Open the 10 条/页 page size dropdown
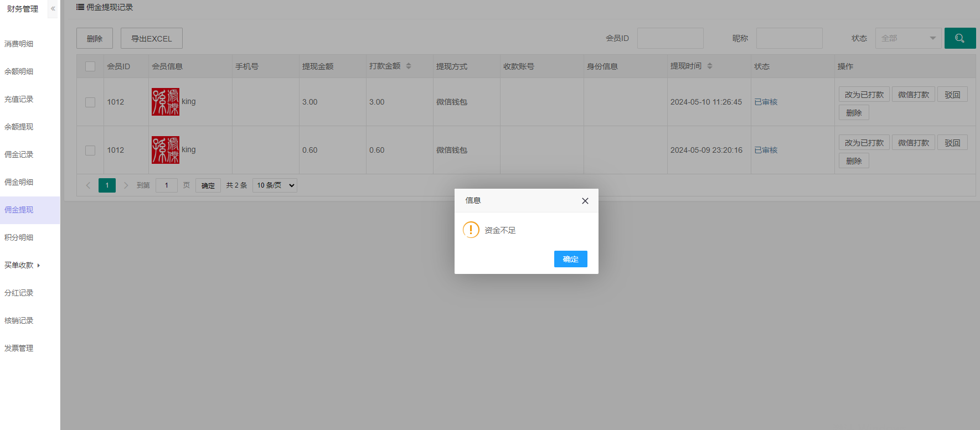 click(275, 185)
